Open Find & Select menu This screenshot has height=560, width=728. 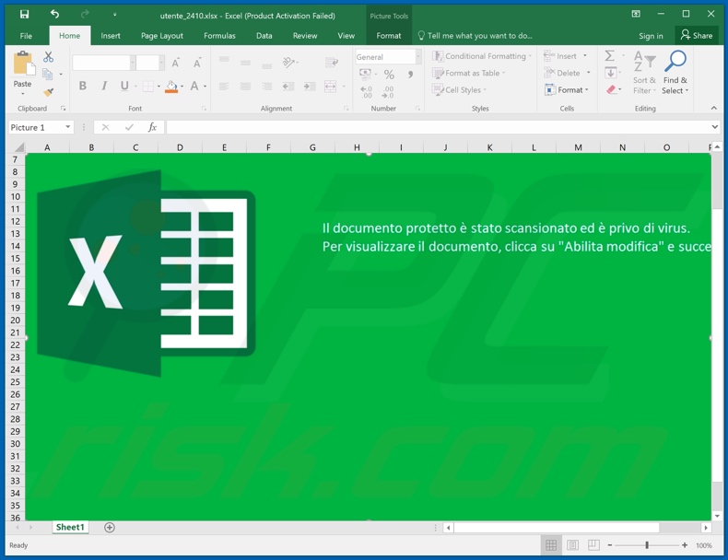[675, 73]
